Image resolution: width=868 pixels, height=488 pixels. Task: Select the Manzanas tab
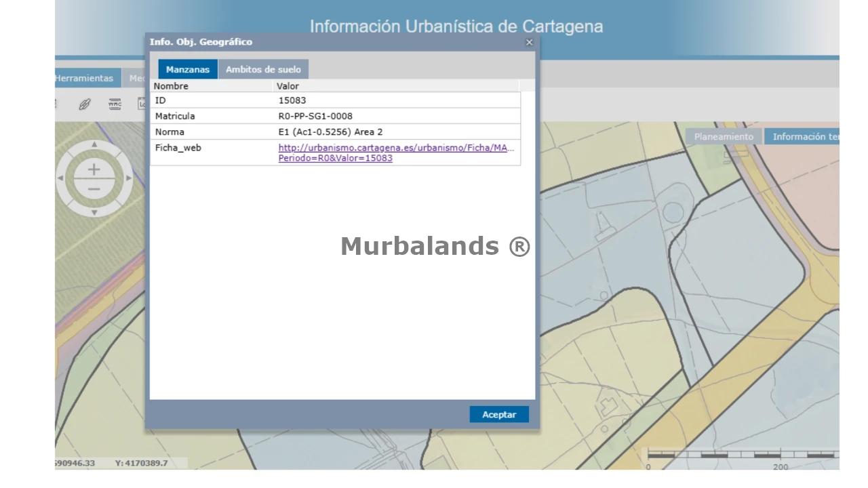(188, 70)
